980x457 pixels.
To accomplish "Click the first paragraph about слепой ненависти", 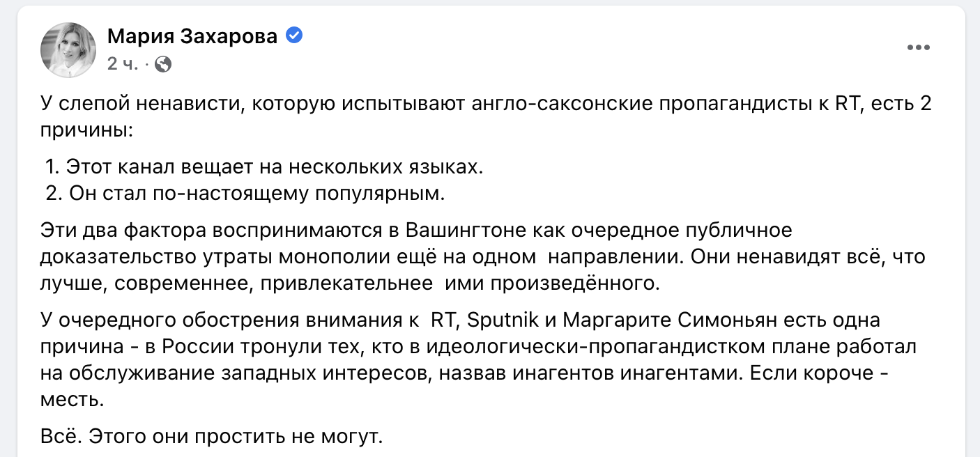I will coord(486,117).
